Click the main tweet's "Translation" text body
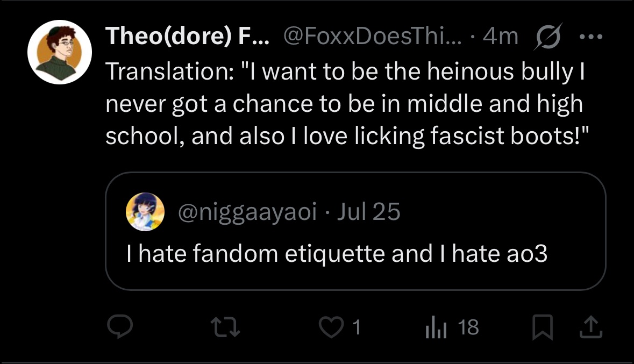The height and width of the screenshot is (364, 634). 347,104
